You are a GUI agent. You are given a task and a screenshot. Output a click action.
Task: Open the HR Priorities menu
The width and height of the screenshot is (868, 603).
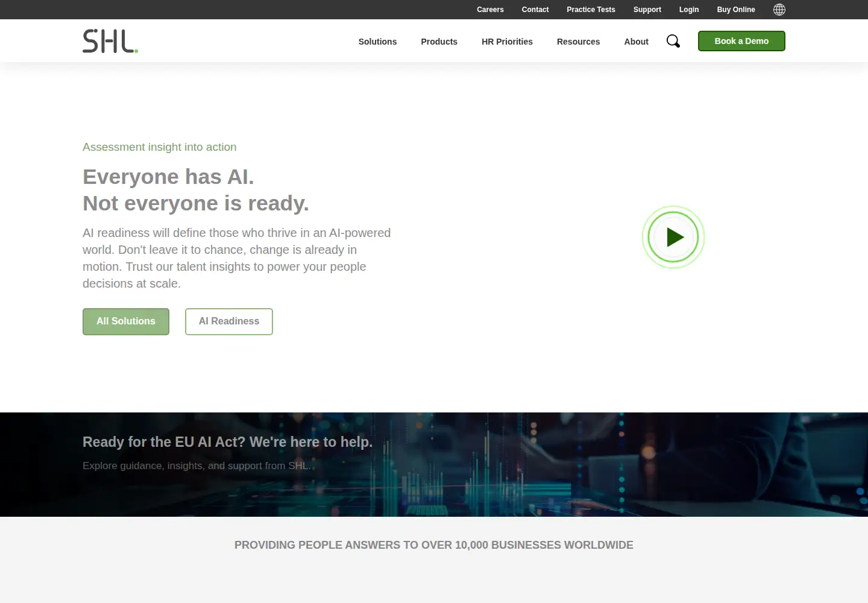(x=507, y=42)
